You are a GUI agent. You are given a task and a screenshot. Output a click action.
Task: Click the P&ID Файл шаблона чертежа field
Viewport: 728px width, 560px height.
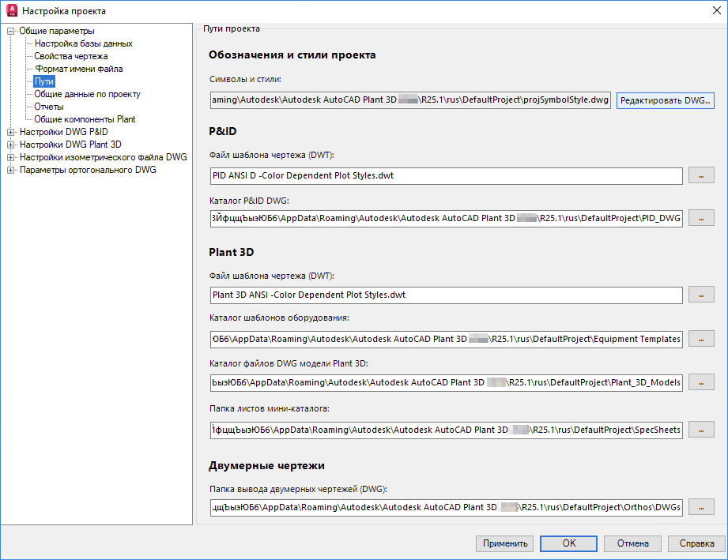pyautogui.click(x=446, y=176)
